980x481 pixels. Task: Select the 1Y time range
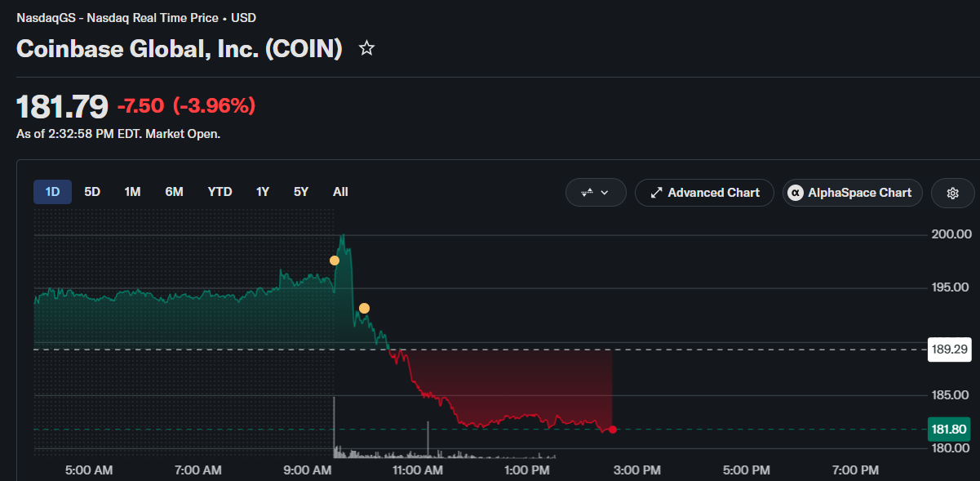pos(262,192)
